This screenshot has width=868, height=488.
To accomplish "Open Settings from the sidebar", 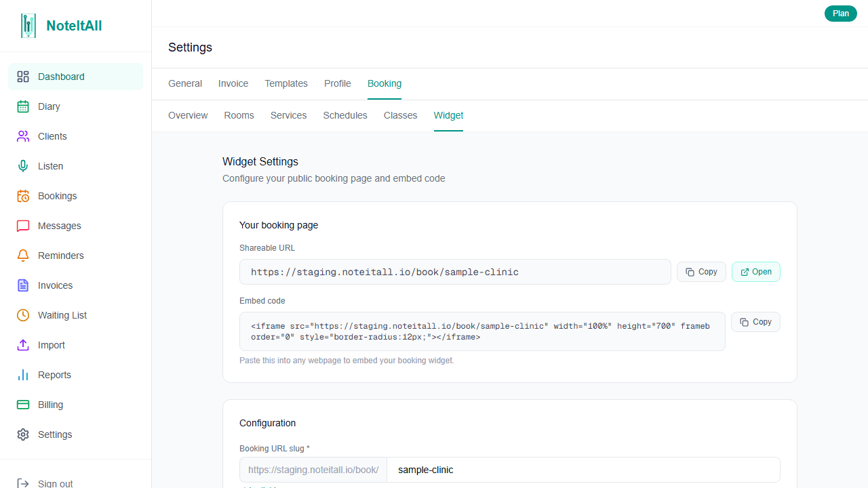I will click(75, 434).
